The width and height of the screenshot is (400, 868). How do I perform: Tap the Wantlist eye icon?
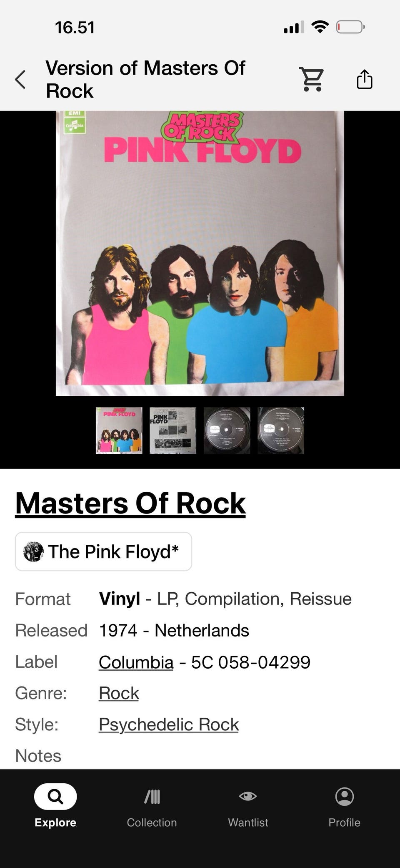pos(248,796)
